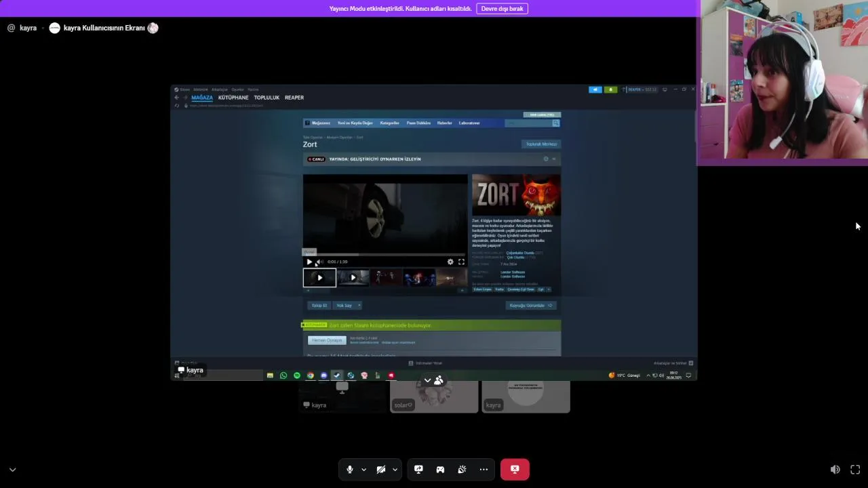Stop watching stream with red button
Image resolution: width=868 pixels, height=488 pixels.
tap(515, 469)
